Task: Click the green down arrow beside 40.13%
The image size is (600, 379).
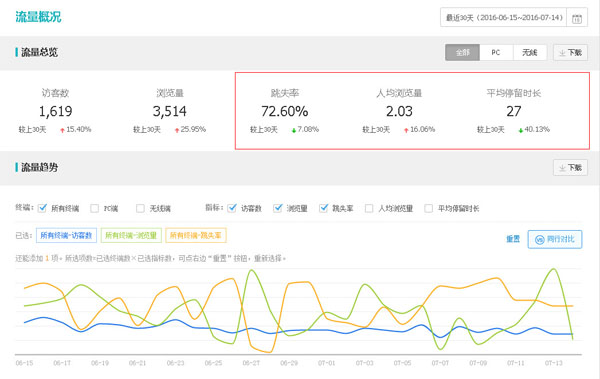Action: point(520,130)
